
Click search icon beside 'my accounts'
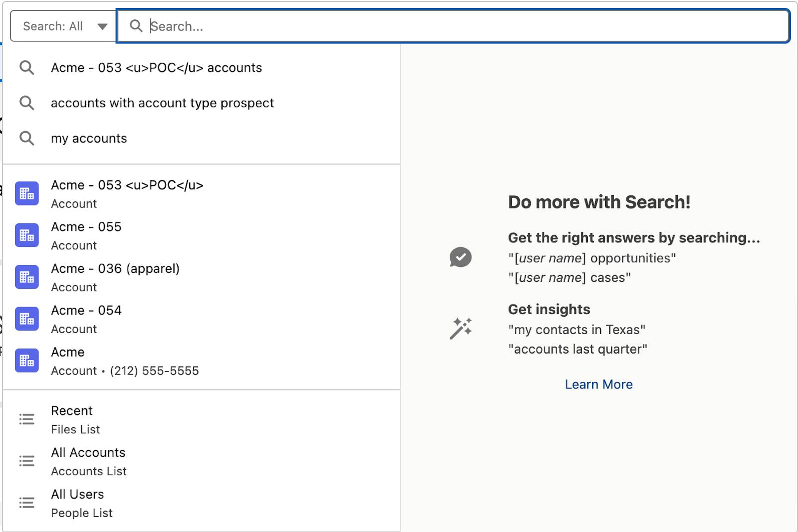click(27, 138)
